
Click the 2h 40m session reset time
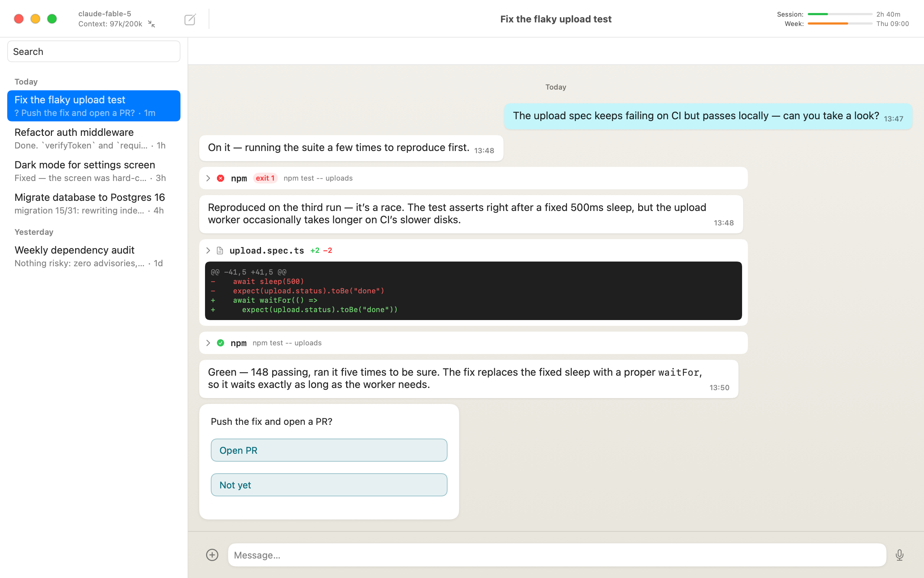click(888, 14)
